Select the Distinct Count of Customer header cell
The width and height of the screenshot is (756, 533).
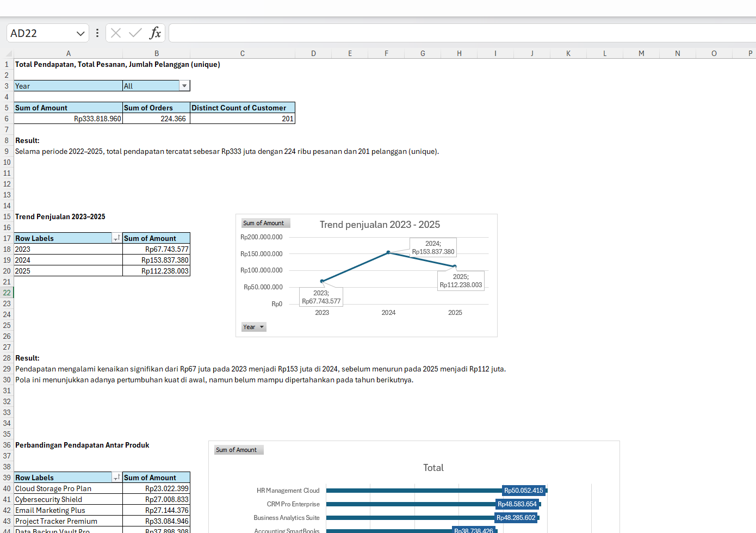coord(242,108)
